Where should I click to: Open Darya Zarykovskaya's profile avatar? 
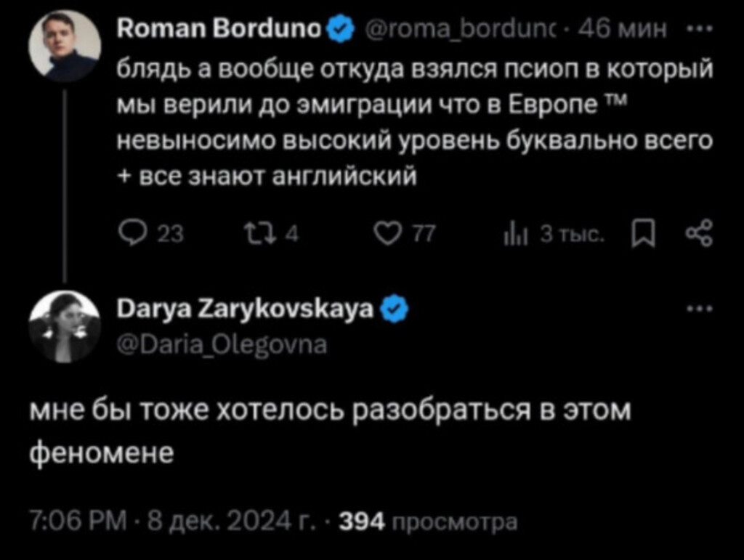pyautogui.click(x=64, y=326)
